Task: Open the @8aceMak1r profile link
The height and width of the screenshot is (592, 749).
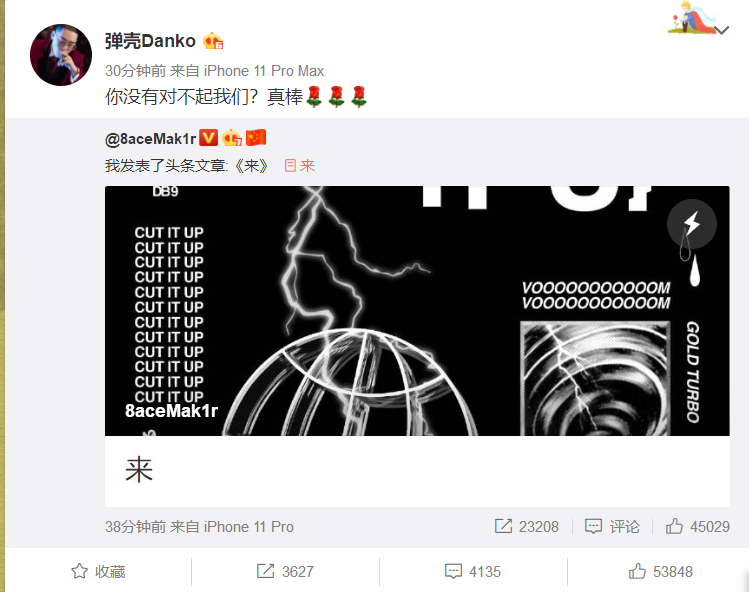Action: pyautogui.click(x=150, y=139)
